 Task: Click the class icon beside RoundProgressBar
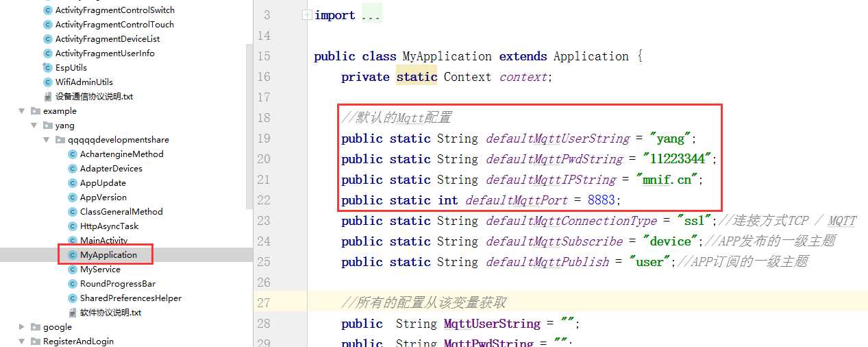pyautogui.click(x=73, y=284)
